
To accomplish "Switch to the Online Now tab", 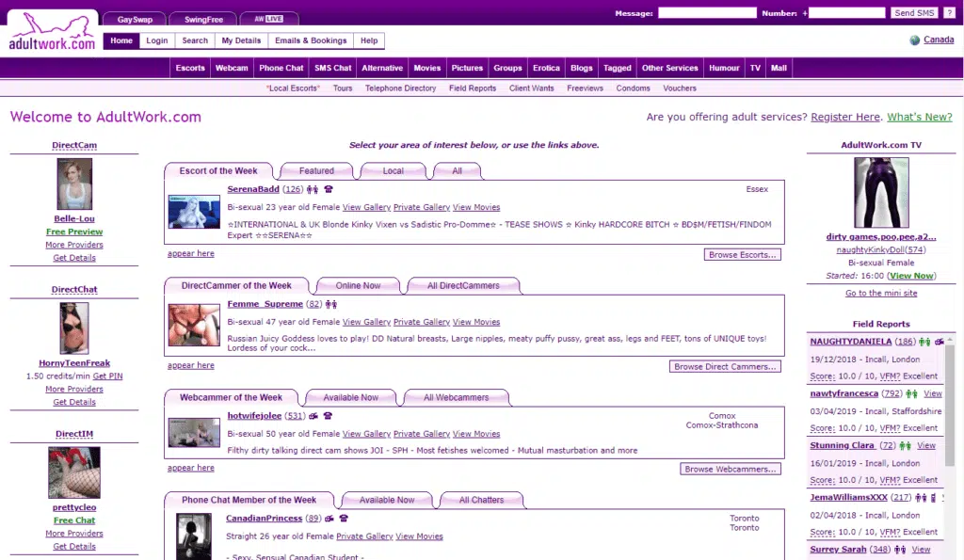I will [358, 286].
